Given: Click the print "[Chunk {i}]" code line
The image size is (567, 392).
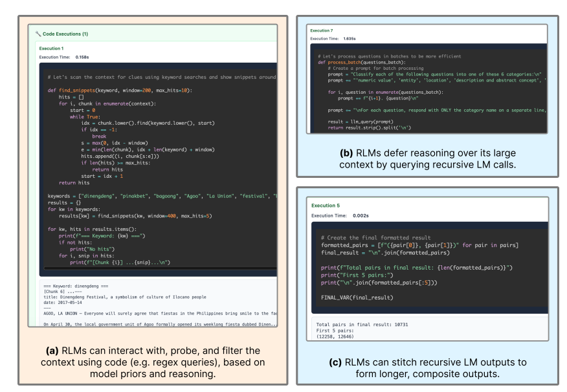Looking at the screenshot, I should click(x=120, y=262).
